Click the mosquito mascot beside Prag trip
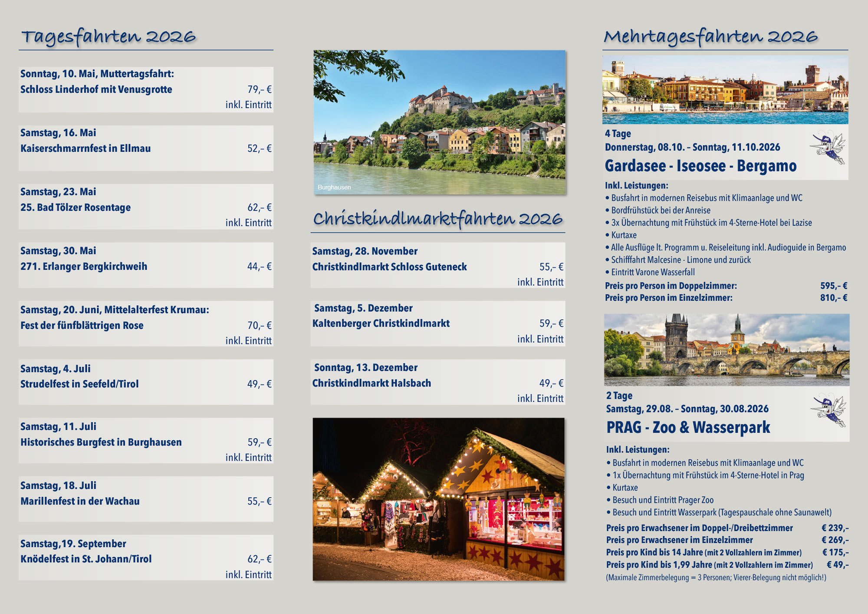Viewport: 868px width, 614px height. (829, 410)
